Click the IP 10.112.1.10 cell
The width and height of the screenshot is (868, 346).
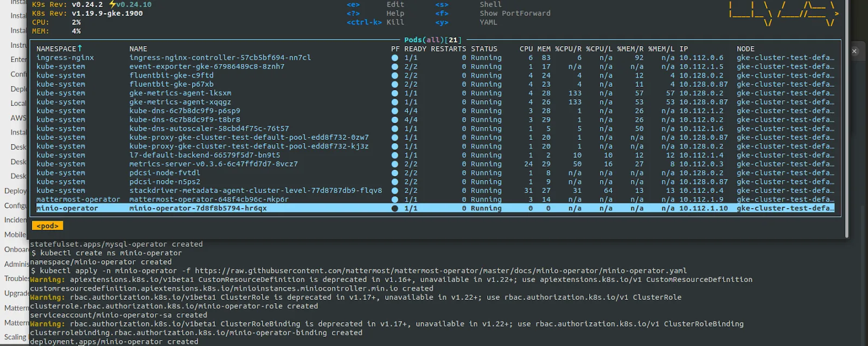click(x=704, y=208)
